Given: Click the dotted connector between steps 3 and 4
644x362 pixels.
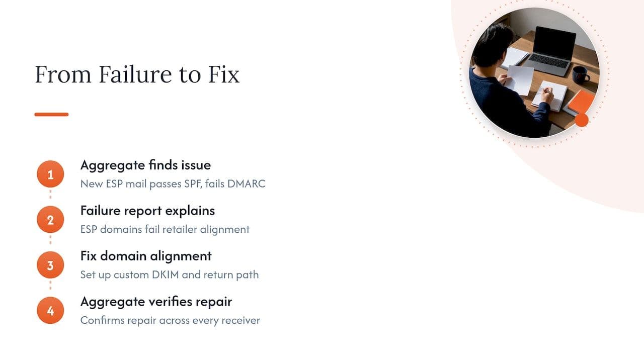Looking at the screenshot, I should (x=50, y=285).
